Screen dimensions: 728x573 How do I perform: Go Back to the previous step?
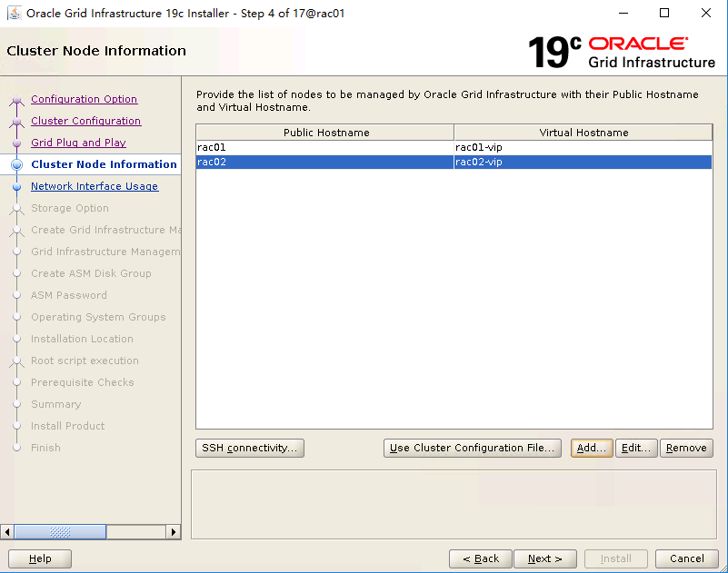tap(481, 558)
